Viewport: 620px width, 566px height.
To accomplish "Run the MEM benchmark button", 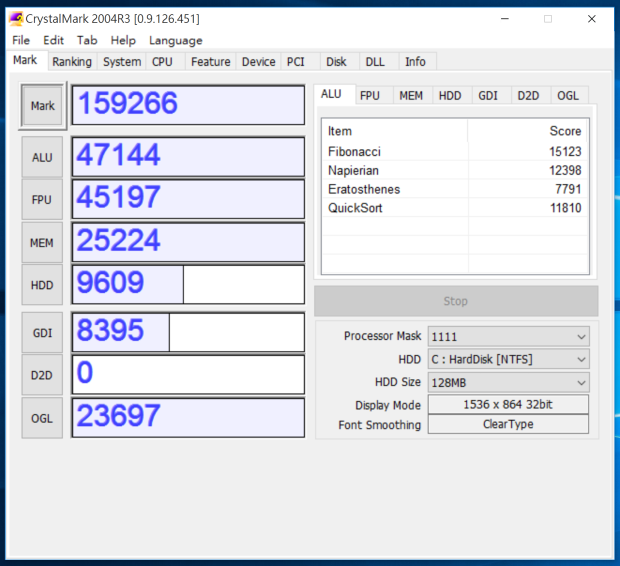I will click(42, 242).
